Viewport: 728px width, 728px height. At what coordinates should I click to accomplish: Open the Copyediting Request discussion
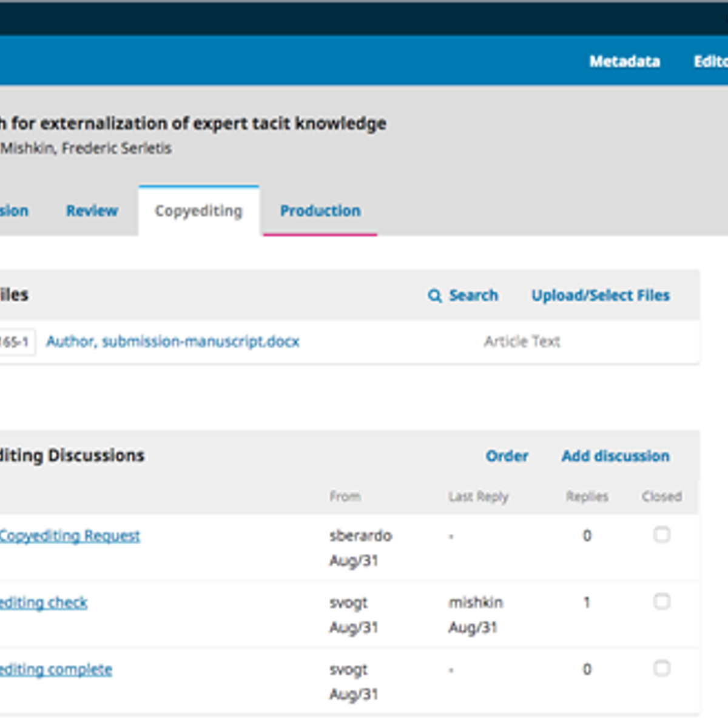tap(70, 536)
